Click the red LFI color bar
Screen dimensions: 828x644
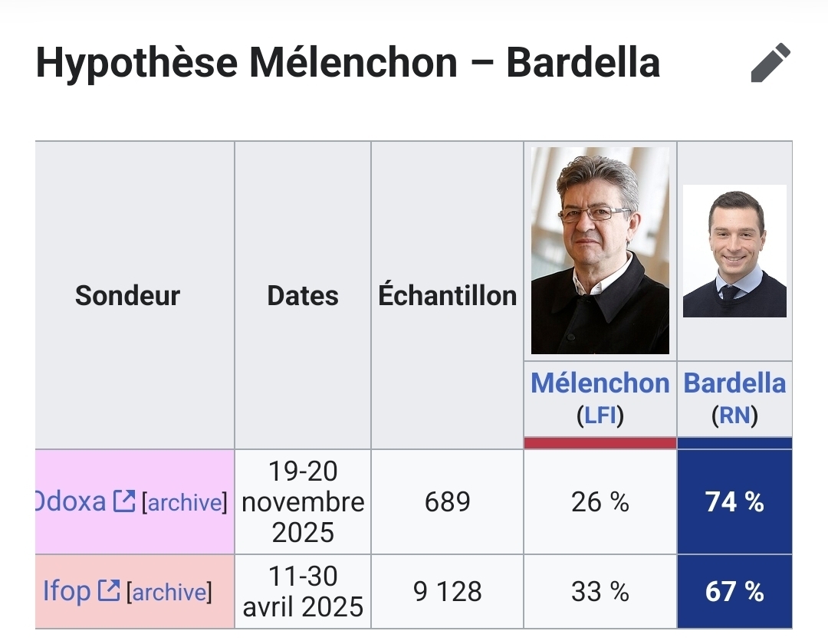coord(600,443)
